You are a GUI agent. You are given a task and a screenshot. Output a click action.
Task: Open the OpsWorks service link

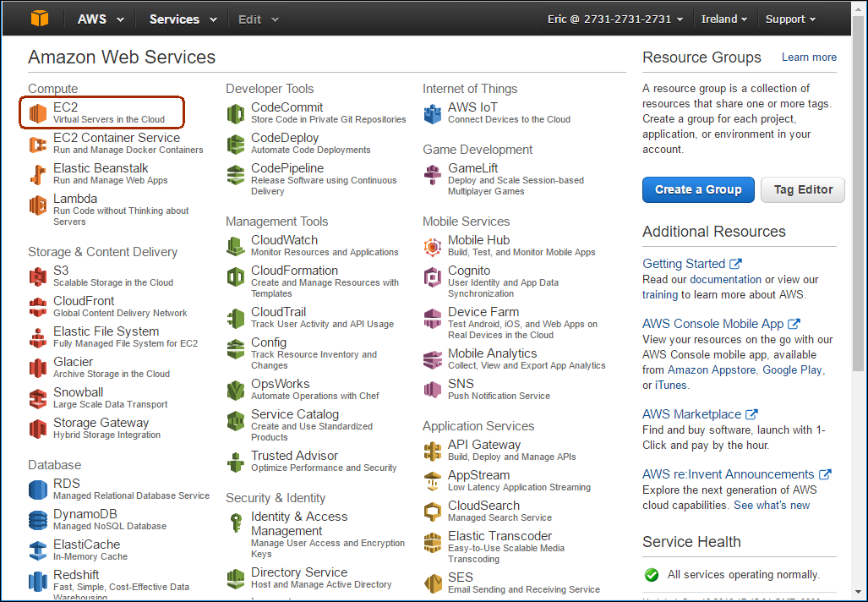coord(280,383)
